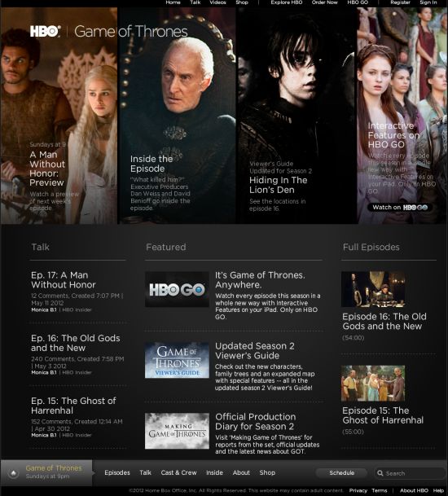Open 'Episode 15: The Ghost of Harrenhal' title

coord(383,415)
